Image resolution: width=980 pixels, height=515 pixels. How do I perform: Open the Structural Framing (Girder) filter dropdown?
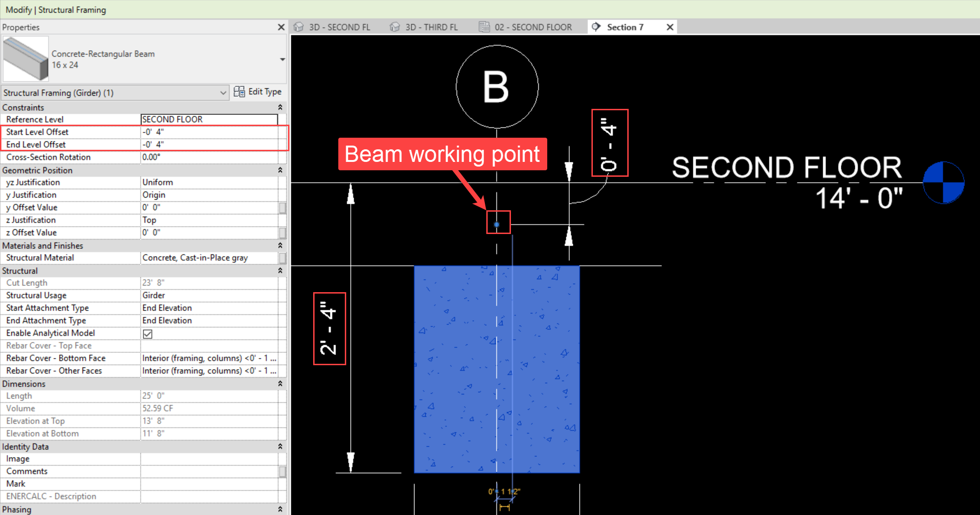[223, 93]
